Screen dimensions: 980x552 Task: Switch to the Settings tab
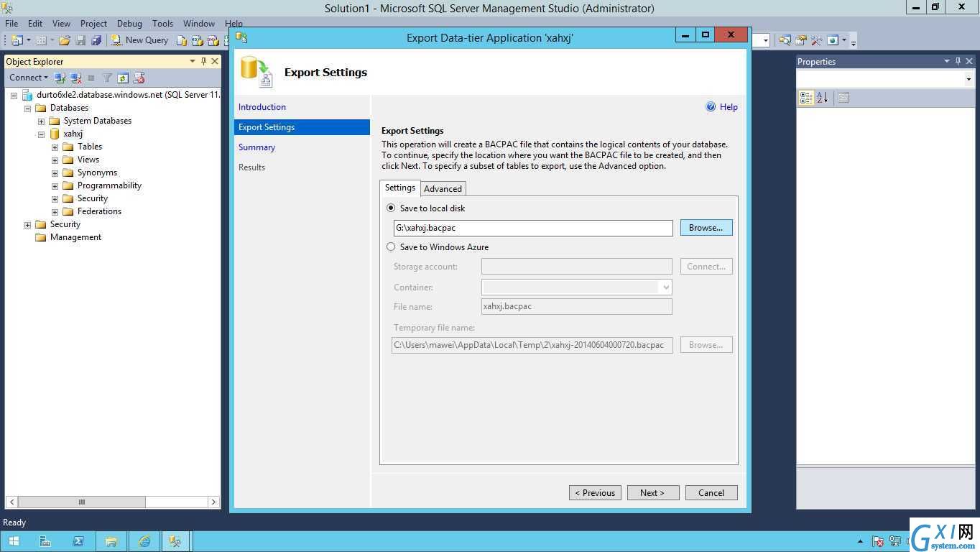click(400, 188)
